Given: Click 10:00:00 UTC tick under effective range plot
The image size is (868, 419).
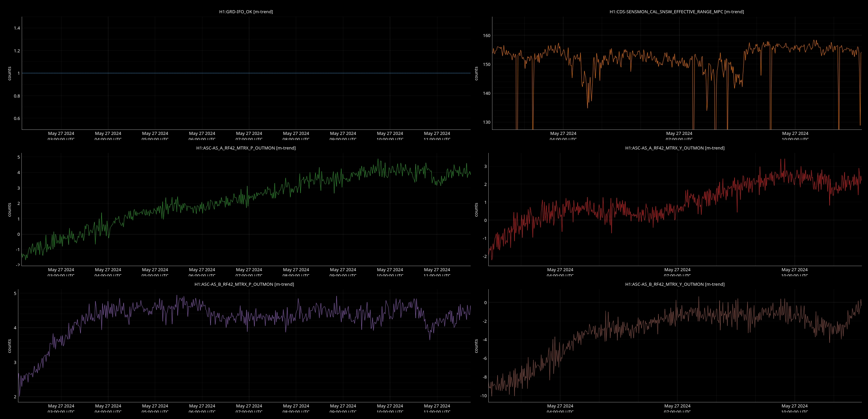Looking at the screenshot, I should pos(795,136).
